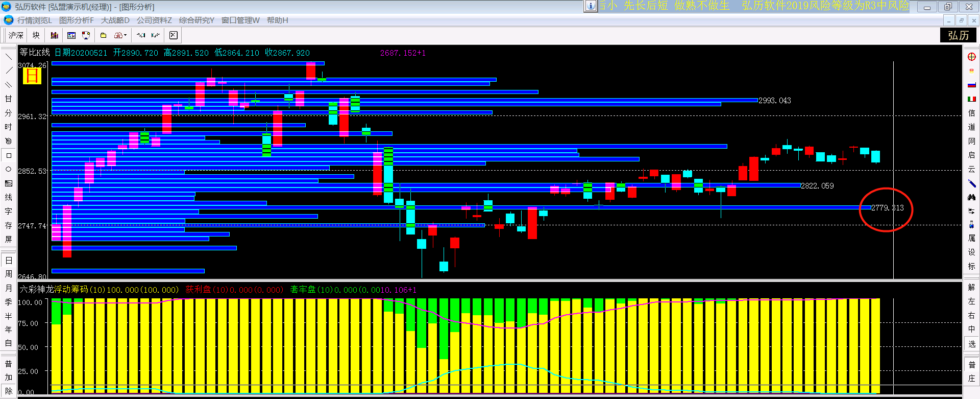Select the spiral drawing tool
Viewport: 980px width, 399px height.
click(9, 141)
